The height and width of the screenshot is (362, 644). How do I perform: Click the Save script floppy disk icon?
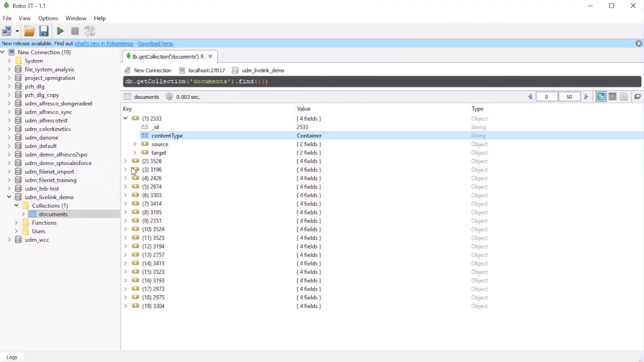[44, 32]
